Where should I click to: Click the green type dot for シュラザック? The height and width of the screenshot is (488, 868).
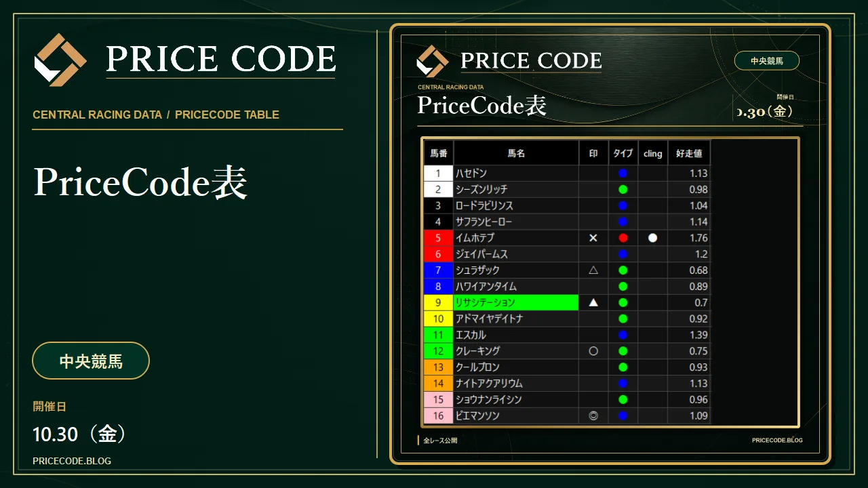click(x=623, y=270)
